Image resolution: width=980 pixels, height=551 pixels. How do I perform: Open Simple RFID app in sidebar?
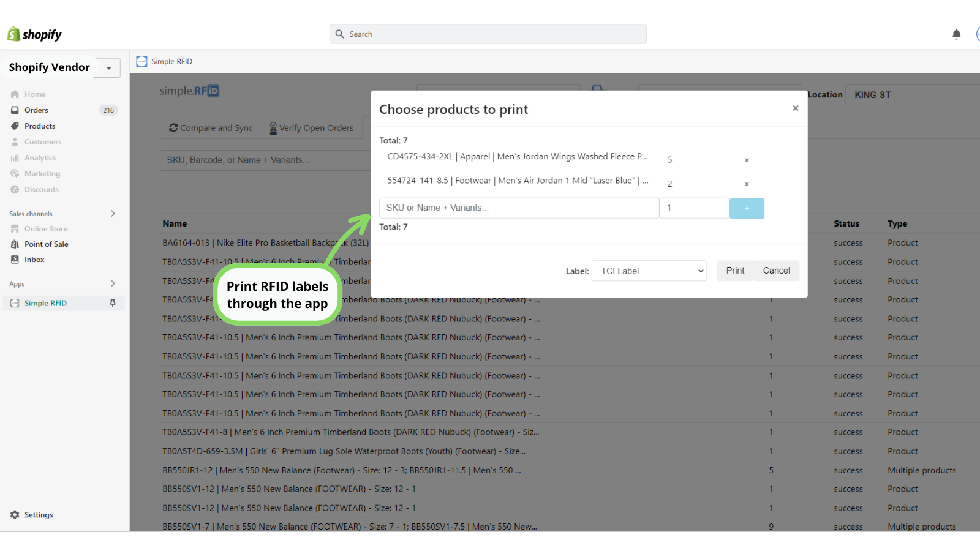point(45,303)
